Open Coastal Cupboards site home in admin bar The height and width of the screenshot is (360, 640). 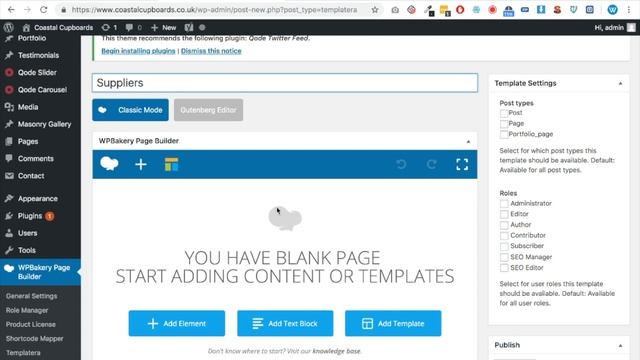[x=58, y=27]
